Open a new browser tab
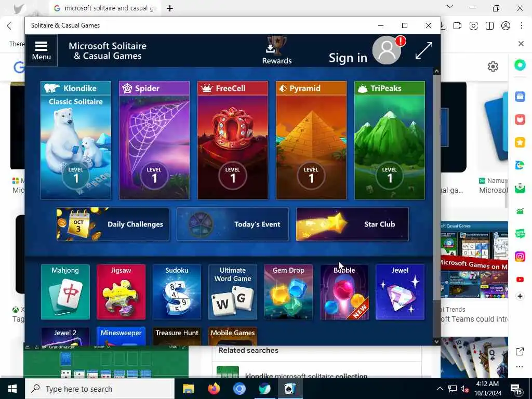 coord(170,8)
